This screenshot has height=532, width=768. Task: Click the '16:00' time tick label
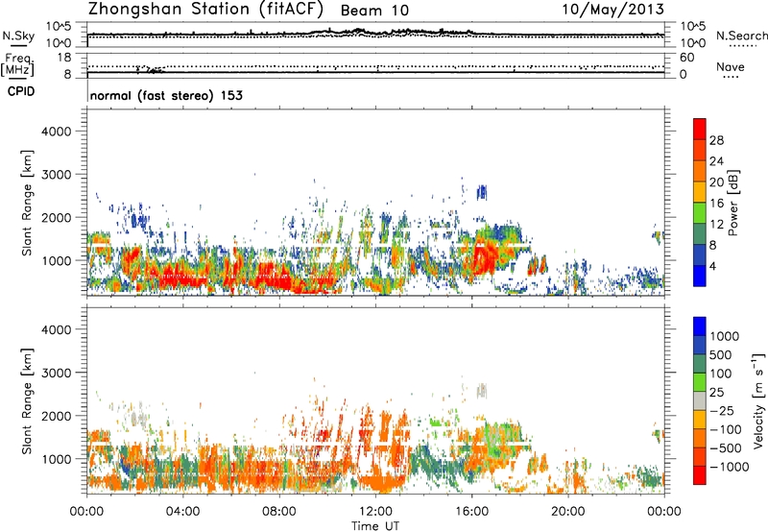pos(471,512)
